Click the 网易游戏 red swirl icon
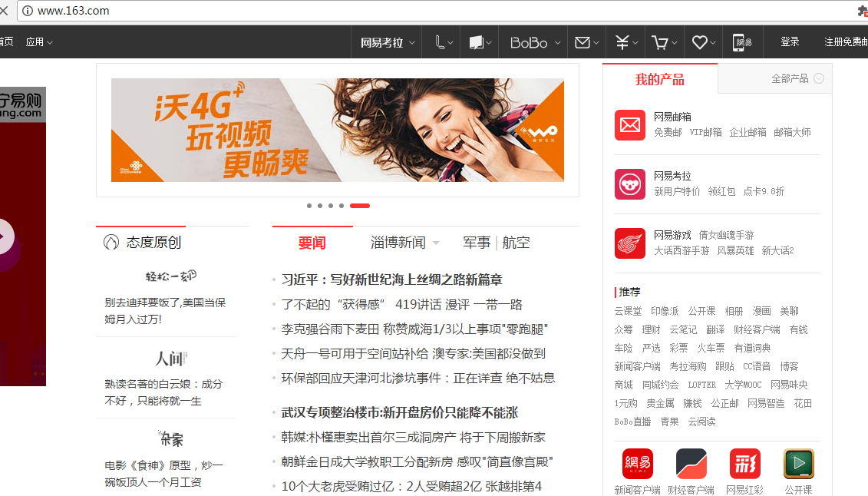The width and height of the screenshot is (868, 496). click(x=629, y=243)
